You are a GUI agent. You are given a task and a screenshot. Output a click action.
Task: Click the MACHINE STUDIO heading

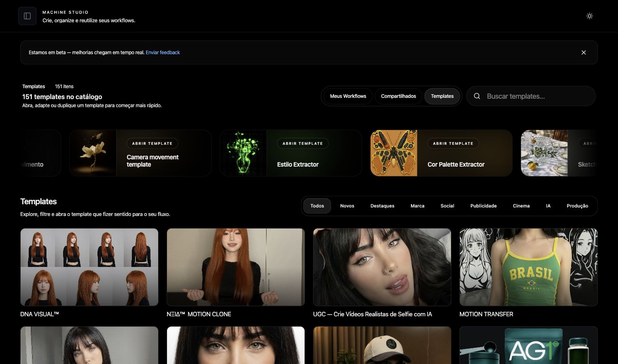pos(66,13)
